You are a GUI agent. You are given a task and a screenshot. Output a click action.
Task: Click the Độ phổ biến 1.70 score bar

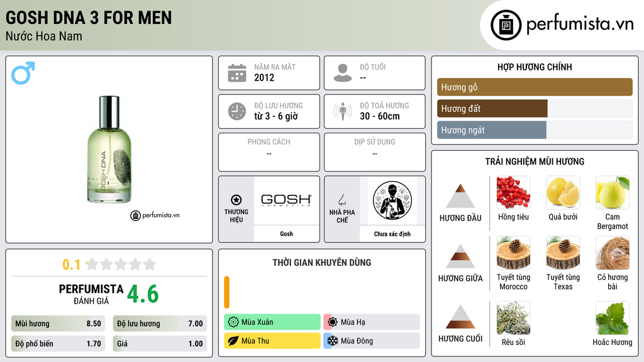(58, 344)
